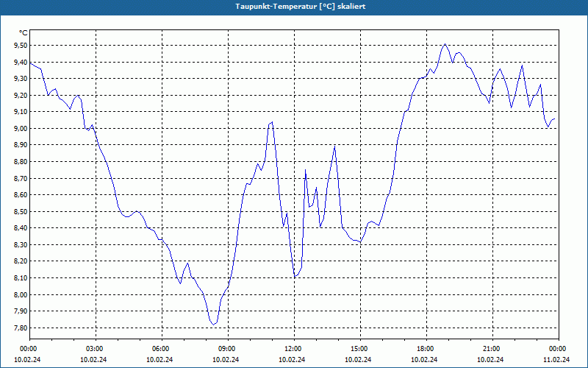Image resolution: width=588 pixels, height=368 pixels.
Task: Click the "7,90" y-axis label
Action: coord(21,311)
